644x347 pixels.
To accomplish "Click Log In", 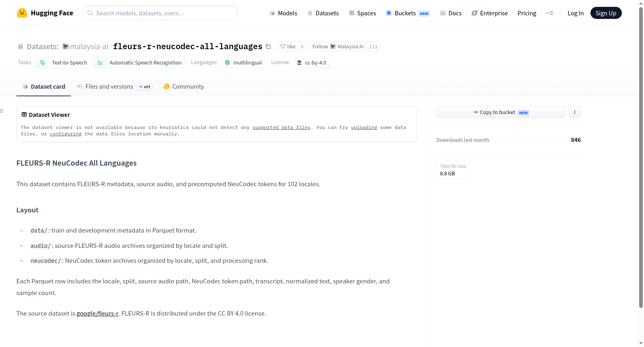I will click(x=576, y=13).
